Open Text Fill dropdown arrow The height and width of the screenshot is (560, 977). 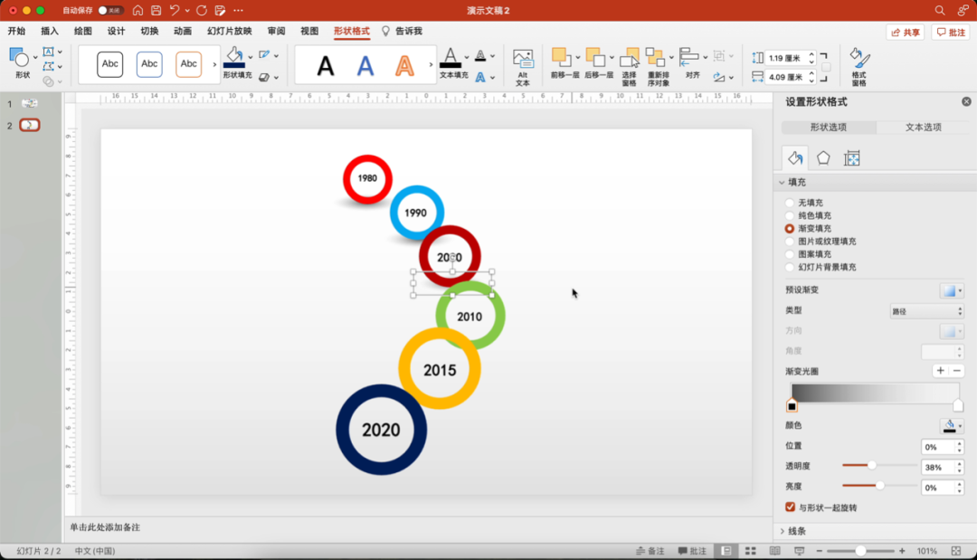[x=467, y=57]
